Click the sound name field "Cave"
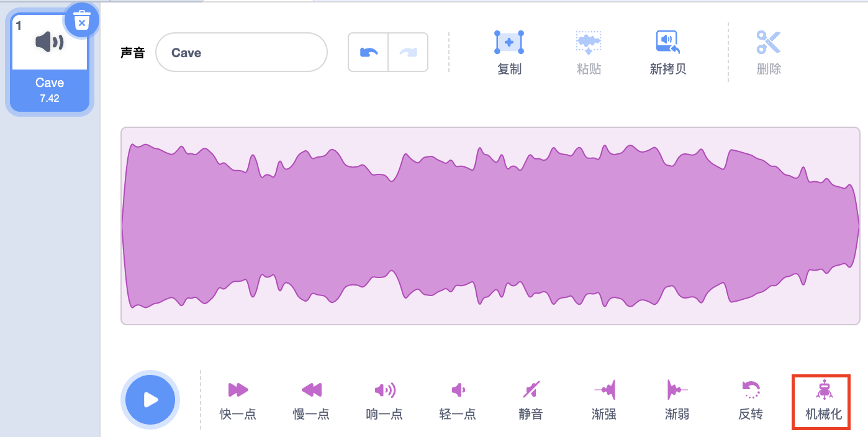The width and height of the screenshot is (868, 437). [x=241, y=53]
